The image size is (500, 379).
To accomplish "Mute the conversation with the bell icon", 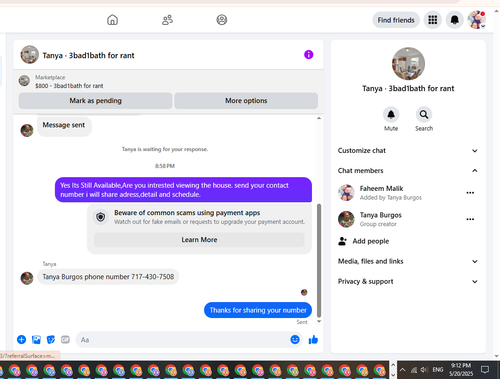I will tap(391, 115).
